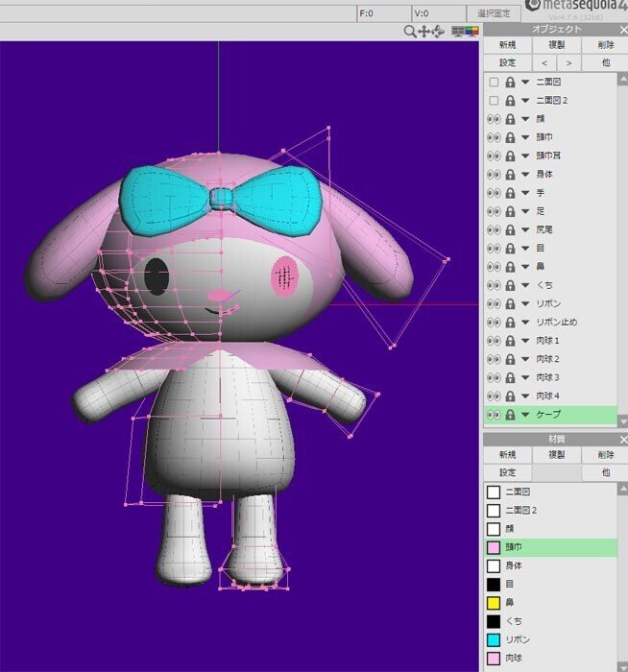The height and width of the screenshot is (672, 628).
Task: Show the 二面図2 object via its checkbox
Action: (494, 100)
